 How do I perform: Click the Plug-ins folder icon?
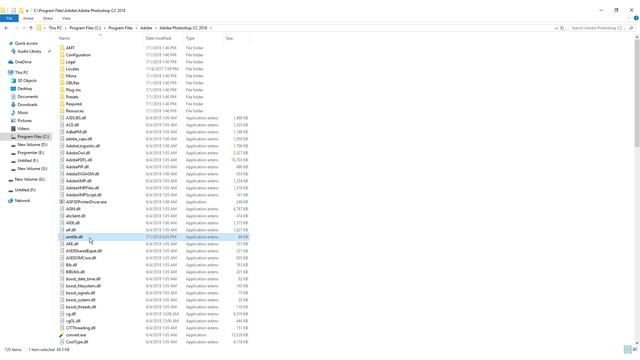tap(62, 90)
